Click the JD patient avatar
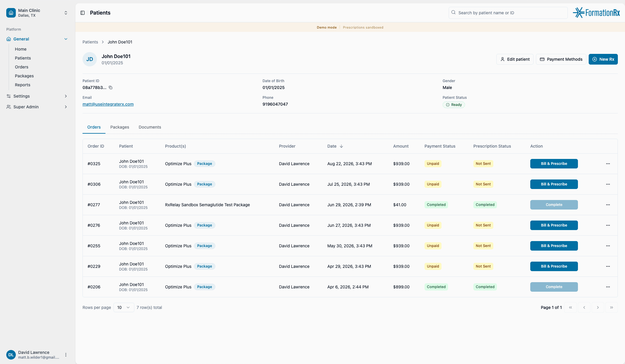 coord(90,59)
